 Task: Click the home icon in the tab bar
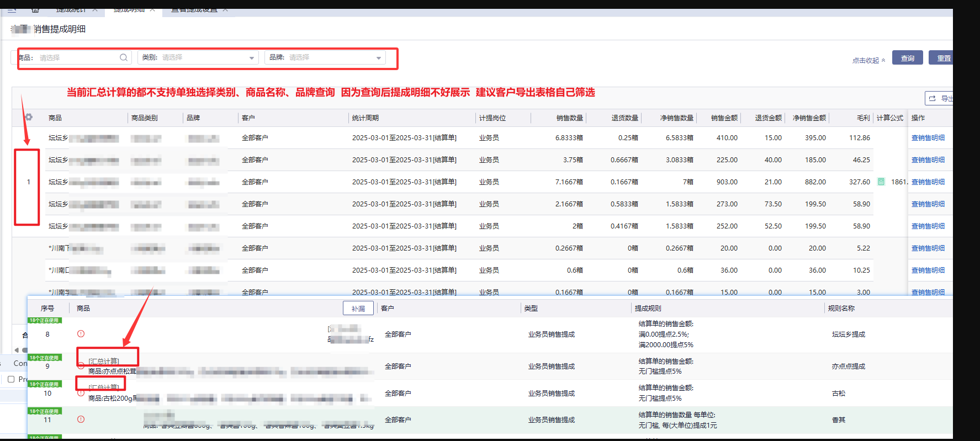point(35,10)
